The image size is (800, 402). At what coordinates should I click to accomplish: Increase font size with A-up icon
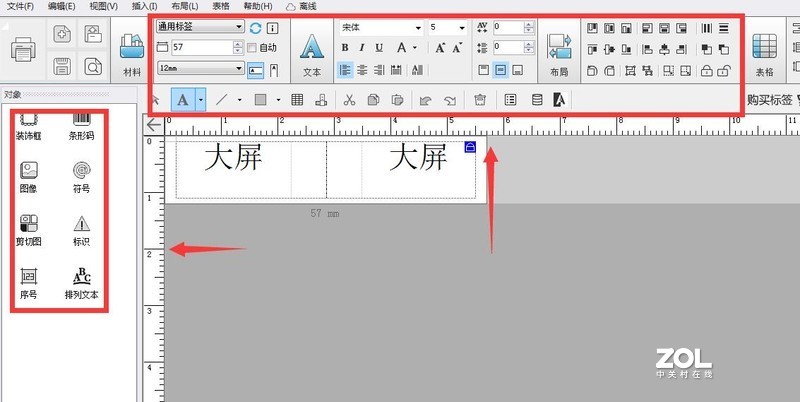pos(440,48)
